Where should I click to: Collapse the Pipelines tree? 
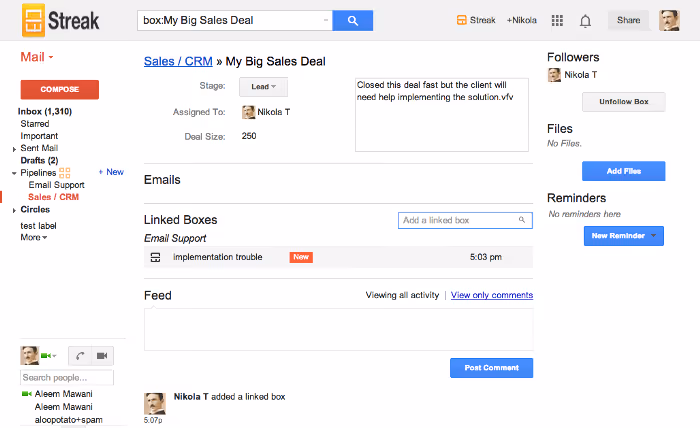pos(14,173)
